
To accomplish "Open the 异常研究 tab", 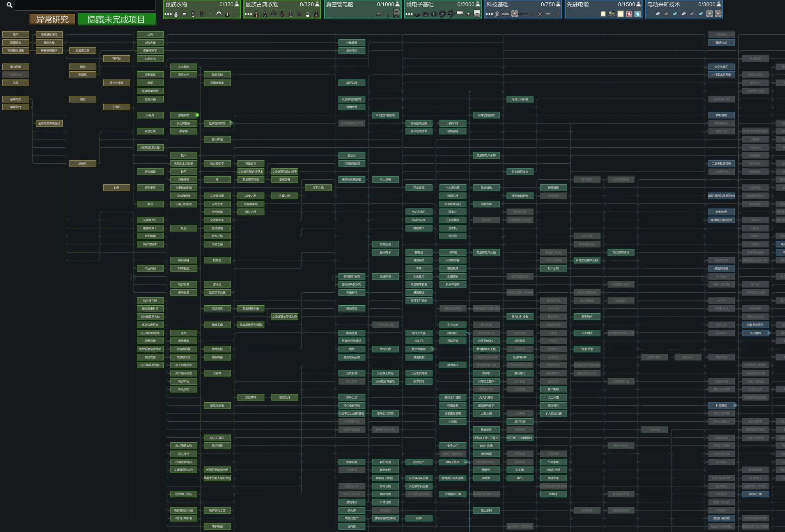I will [x=52, y=19].
